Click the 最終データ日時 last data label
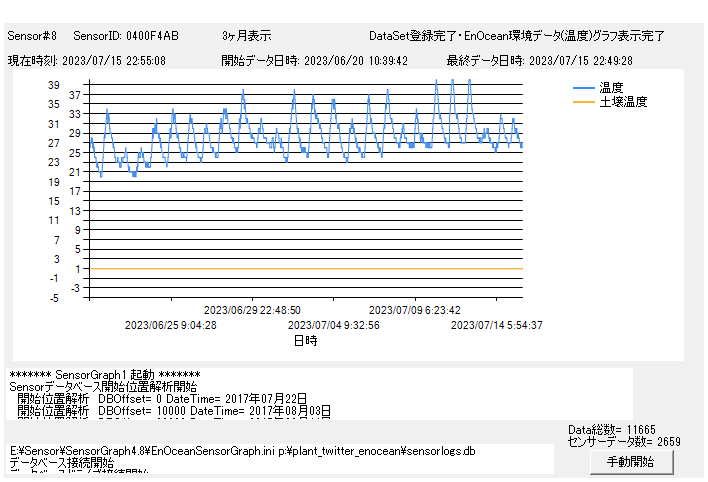Viewport: 708px width, 482px height. click(539, 60)
